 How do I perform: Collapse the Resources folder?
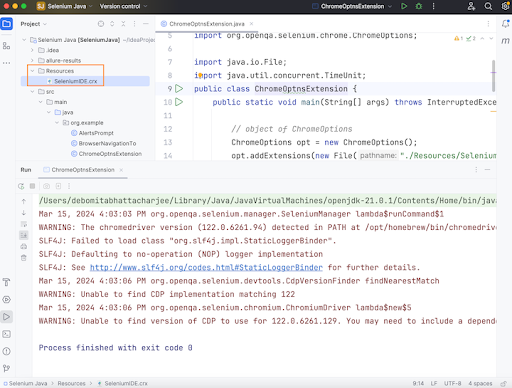pos(32,71)
